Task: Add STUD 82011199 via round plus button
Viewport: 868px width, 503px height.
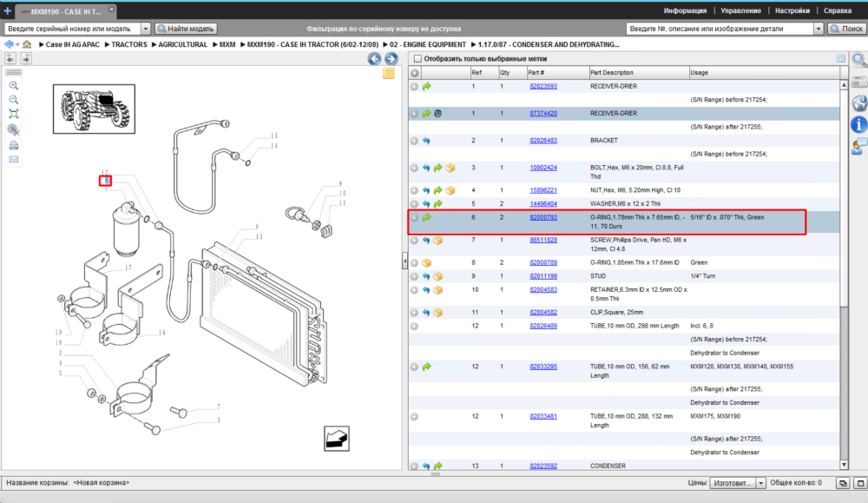Action: click(414, 276)
